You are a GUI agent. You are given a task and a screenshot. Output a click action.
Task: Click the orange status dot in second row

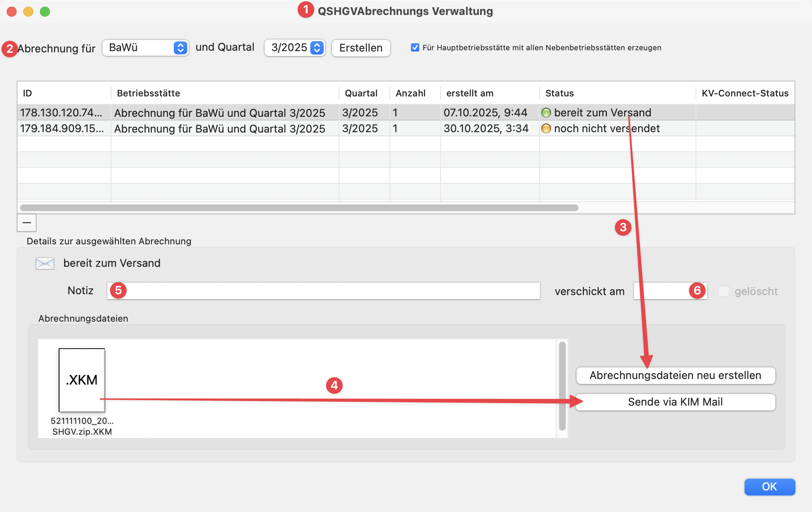546,129
